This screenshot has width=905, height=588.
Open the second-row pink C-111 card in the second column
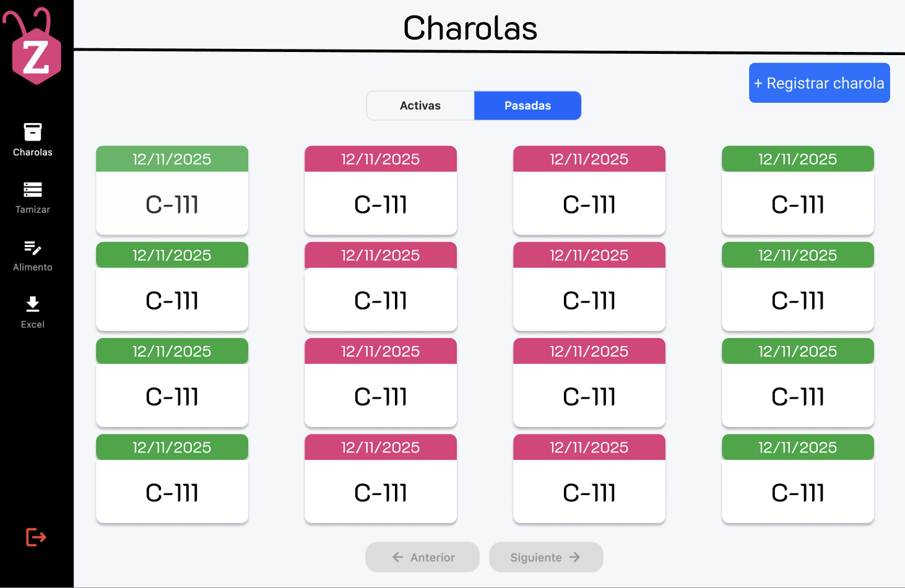(381, 286)
